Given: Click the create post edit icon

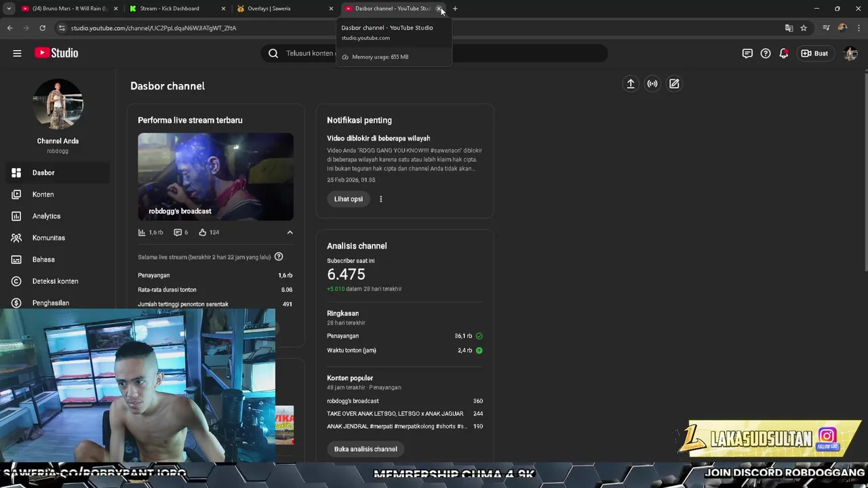Looking at the screenshot, I should (x=674, y=83).
